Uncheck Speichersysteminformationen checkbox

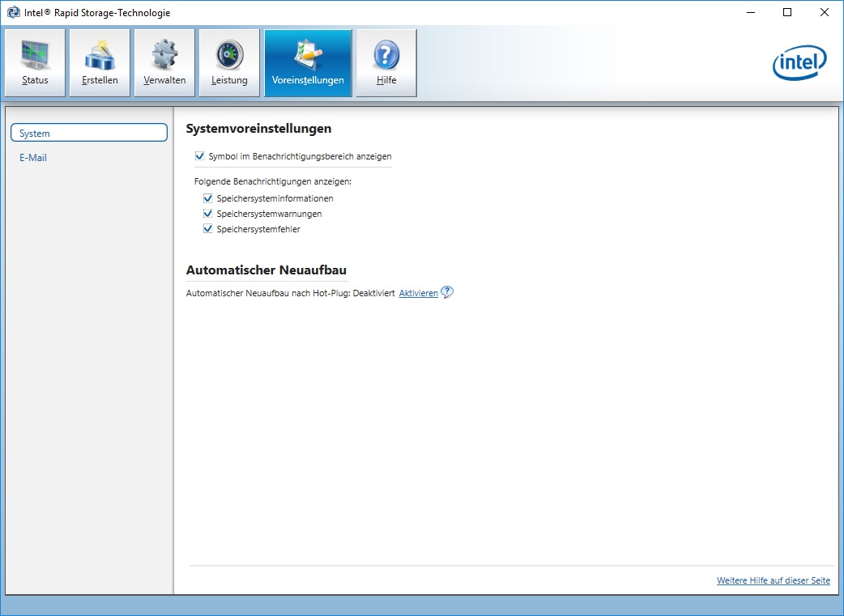(208, 198)
